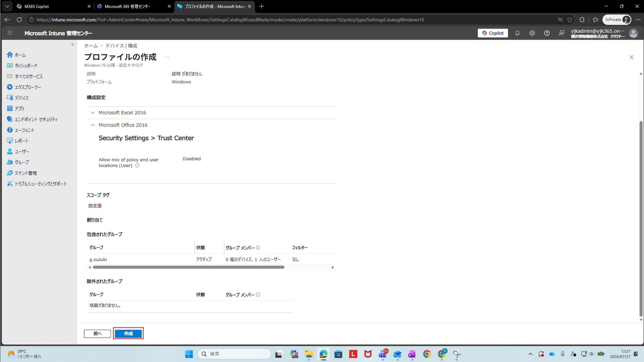The height and width of the screenshot is (362, 644).
Task: Open the ユーザー section
Action: [18, 151]
